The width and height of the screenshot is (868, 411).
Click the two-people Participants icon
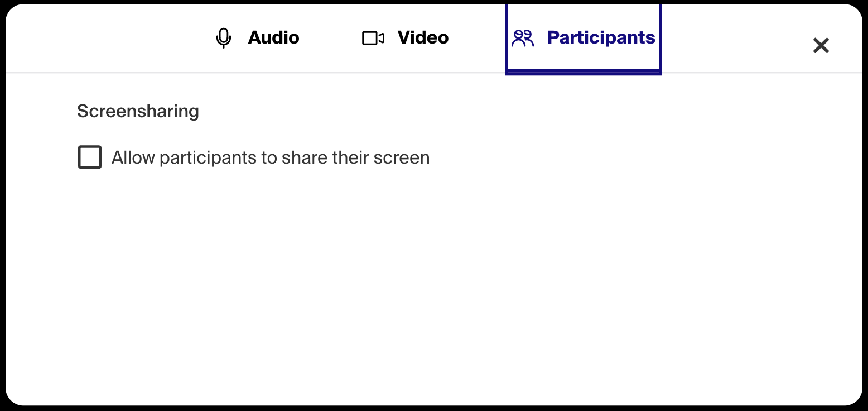tap(523, 38)
